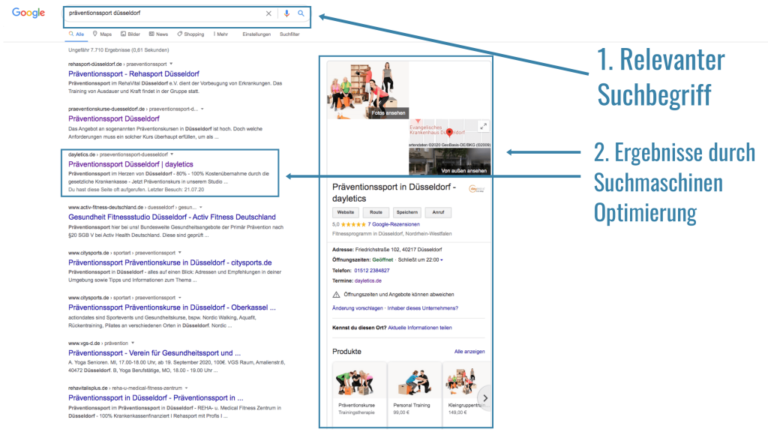Click the Route button

(x=376, y=213)
